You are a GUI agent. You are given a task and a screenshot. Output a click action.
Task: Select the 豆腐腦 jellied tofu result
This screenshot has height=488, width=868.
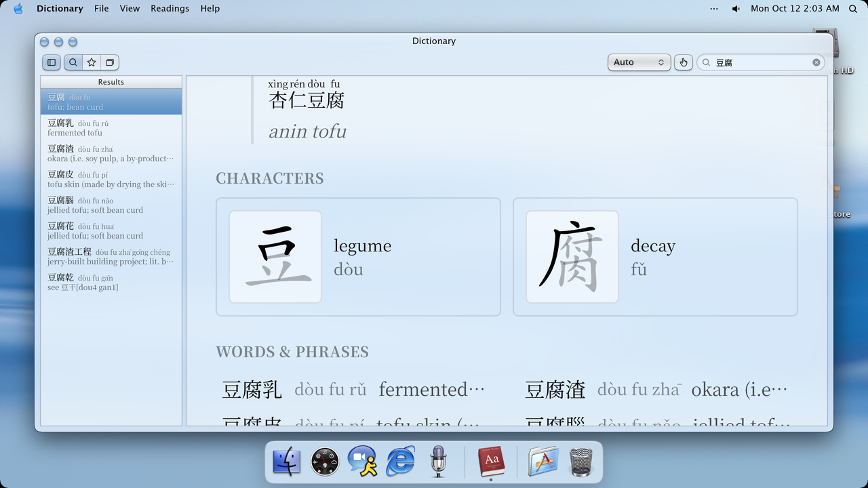[x=111, y=205]
